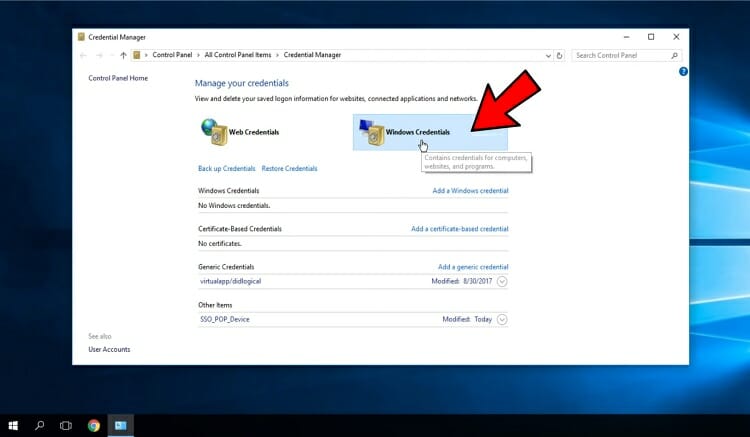The width and height of the screenshot is (750, 437).
Task: Click Add a Windows credential link
Action: coord(470,190)
